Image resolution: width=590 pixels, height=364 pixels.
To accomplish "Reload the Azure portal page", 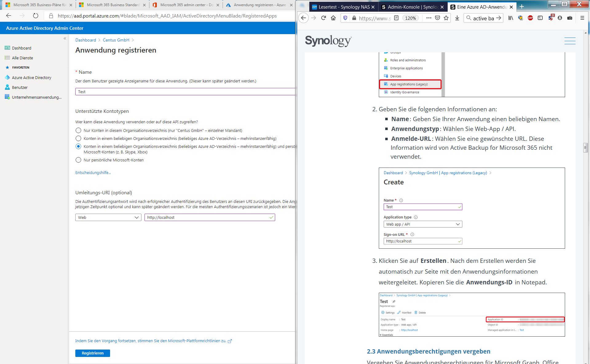I will coord(36,16).
